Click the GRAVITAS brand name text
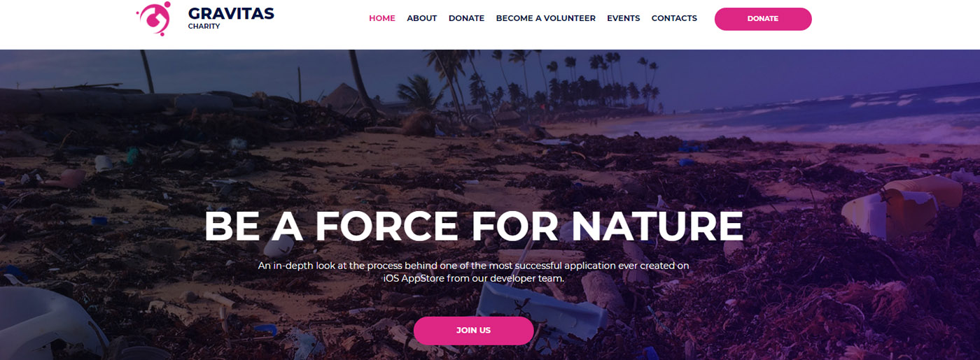Image resolution: width=980 pixels, height=360 pixels. pos(231,13)
